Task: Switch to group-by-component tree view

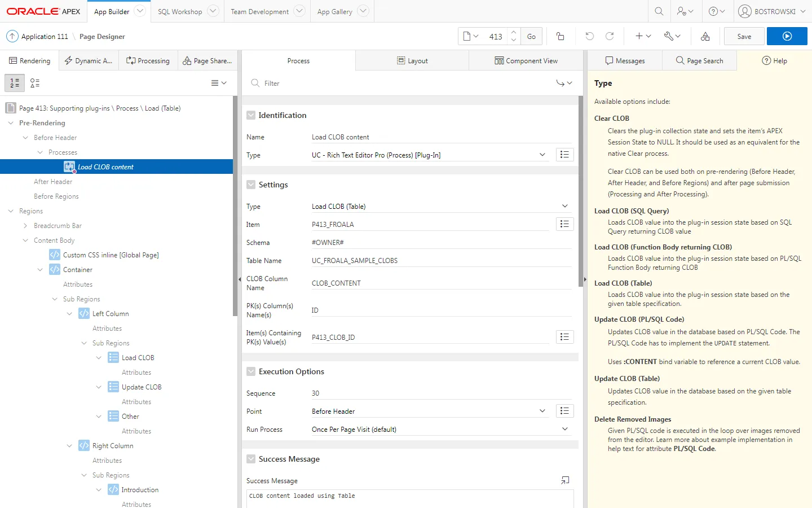Action: tap(35, 83)
